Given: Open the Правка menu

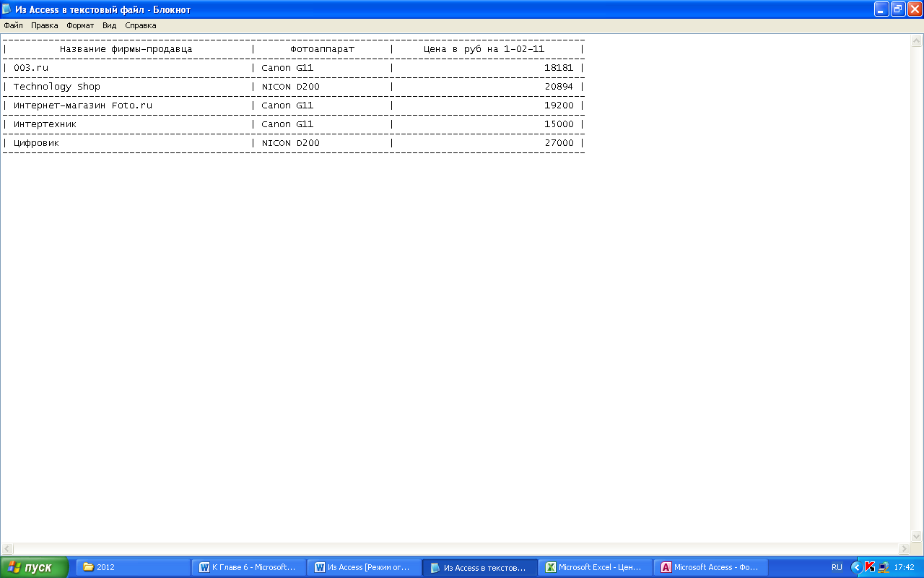Looking at the screenshot, I should pos(45,25).
